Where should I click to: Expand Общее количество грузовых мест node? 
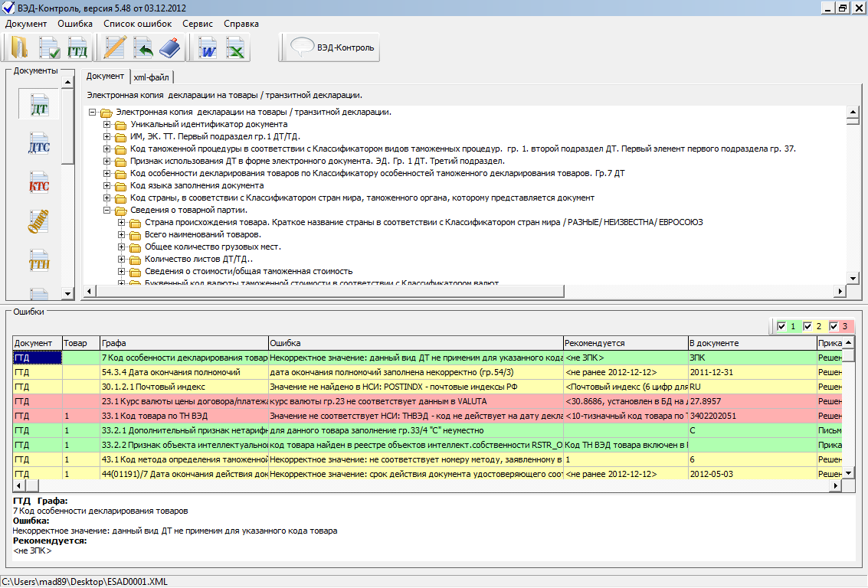[121, 247]
